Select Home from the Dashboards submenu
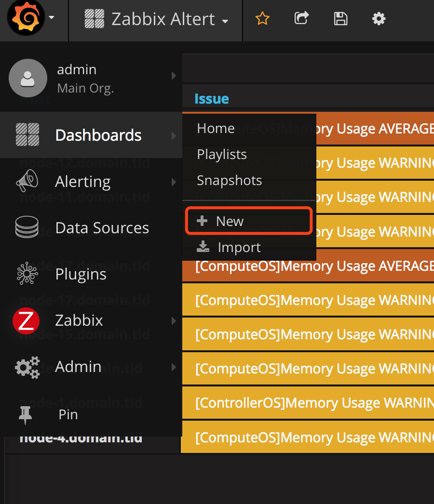Image resolution: width=434 pixels, height=504 pixels. click(216, 128)
